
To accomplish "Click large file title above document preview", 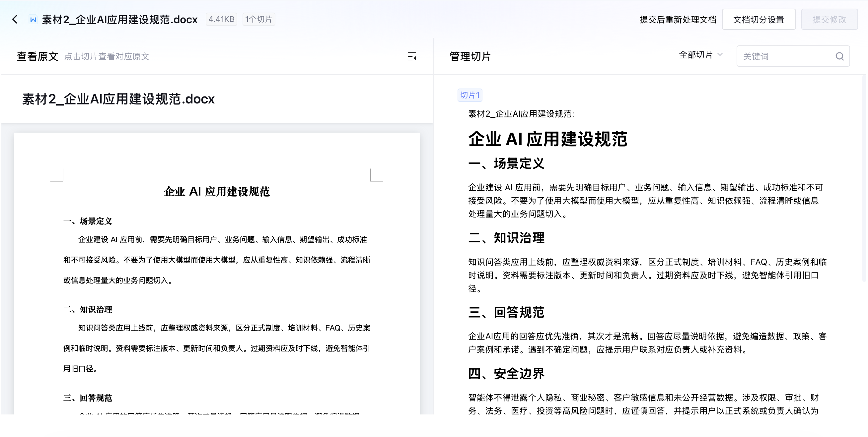I will [118, 99].
